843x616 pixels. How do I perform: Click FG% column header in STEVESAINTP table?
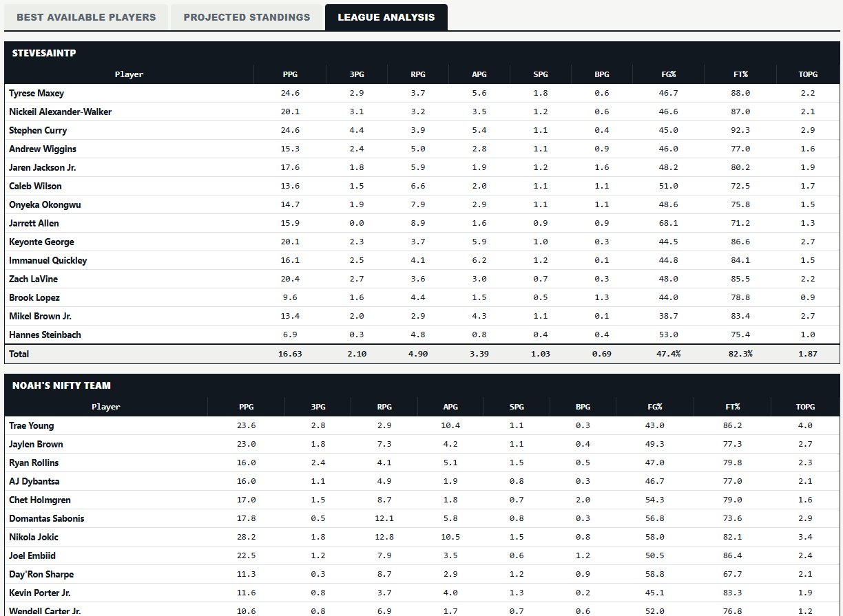click(x=668, y=74)
